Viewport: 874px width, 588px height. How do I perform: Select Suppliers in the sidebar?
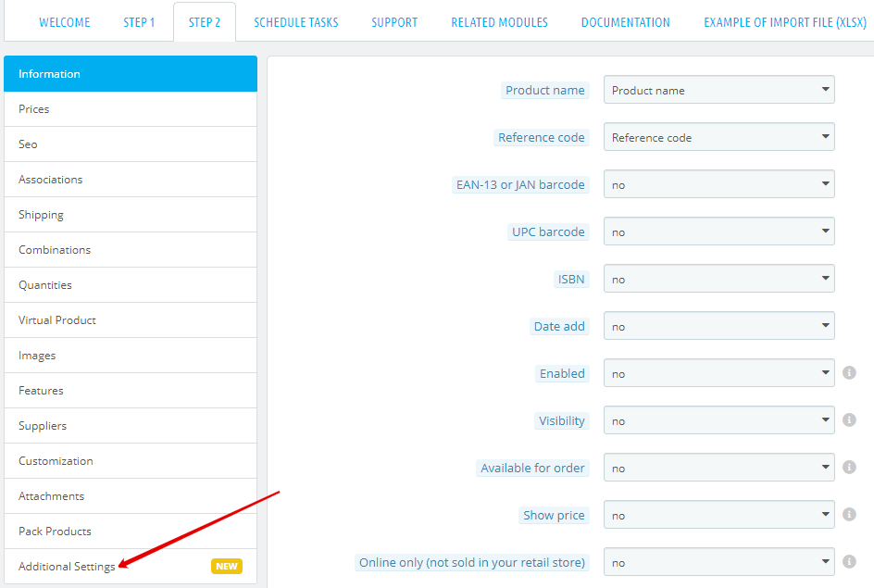[x=131, y=425]
